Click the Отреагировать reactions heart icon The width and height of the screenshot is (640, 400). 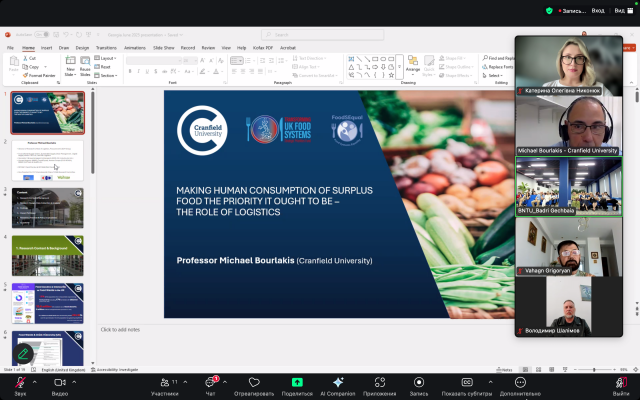coord(254,383)
